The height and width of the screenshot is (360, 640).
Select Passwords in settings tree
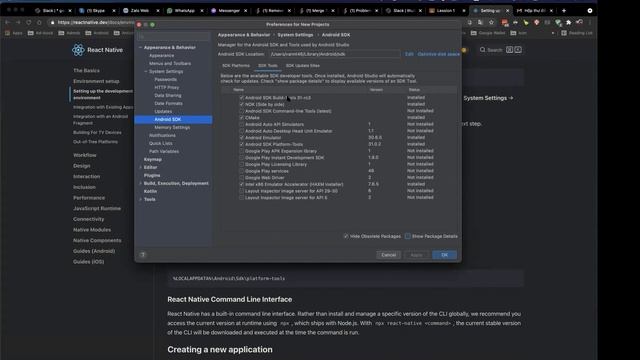click(166, 80)
